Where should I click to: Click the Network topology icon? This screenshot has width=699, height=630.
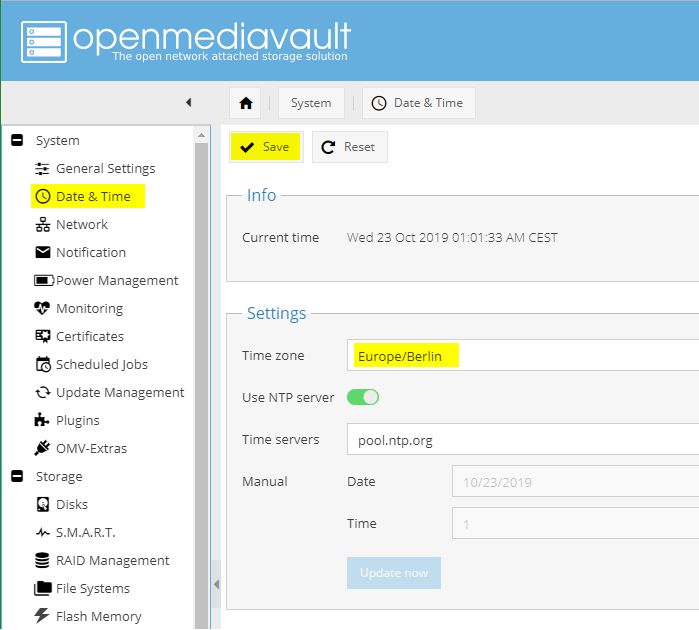43,224
